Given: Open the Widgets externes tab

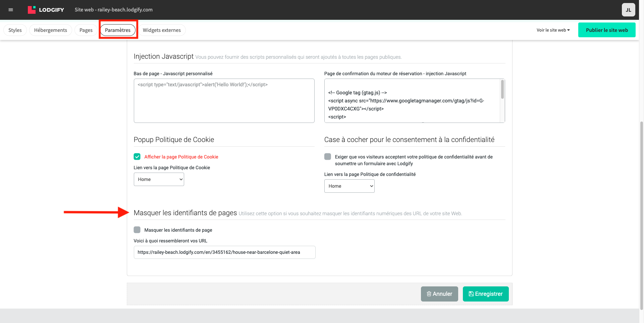Looking at the screenshot, I should [x=162, y=30].
